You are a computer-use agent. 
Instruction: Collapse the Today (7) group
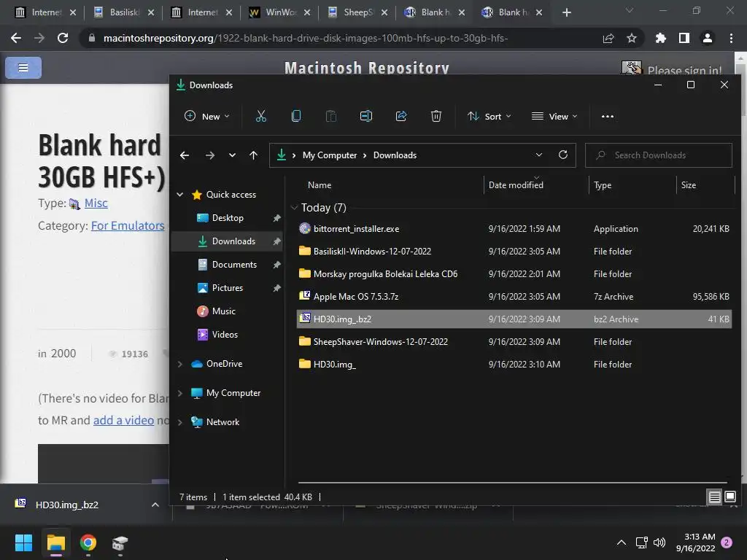(x=294, y=208)
